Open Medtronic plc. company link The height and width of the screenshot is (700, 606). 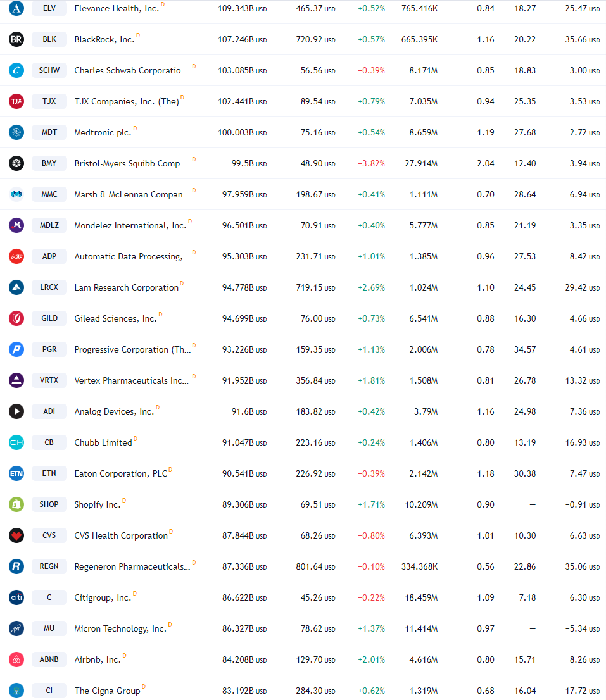[103, 133]
